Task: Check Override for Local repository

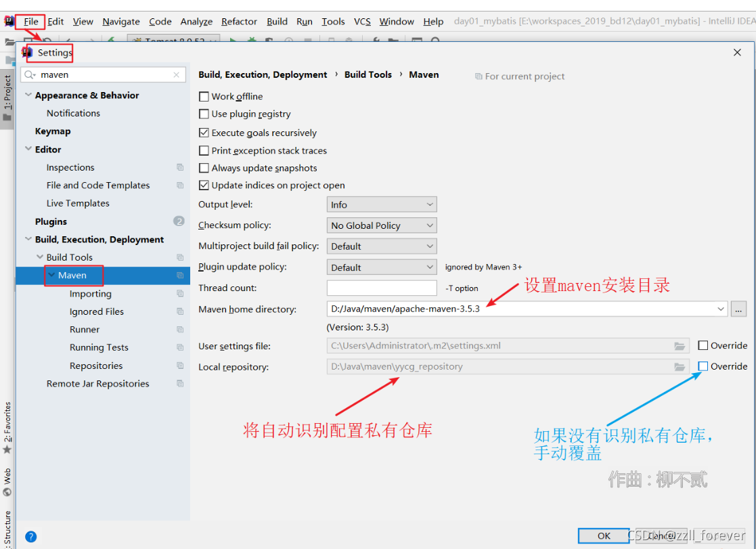Action: 703,366
